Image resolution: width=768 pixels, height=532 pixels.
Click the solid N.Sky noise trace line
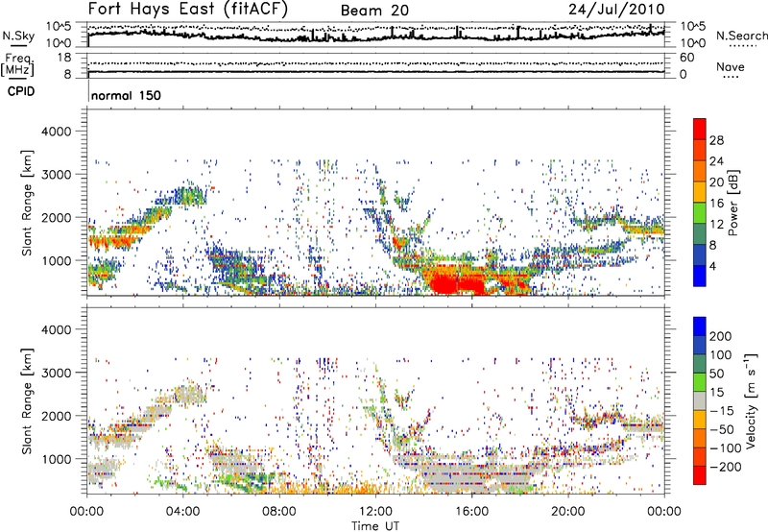pos(375,36)
